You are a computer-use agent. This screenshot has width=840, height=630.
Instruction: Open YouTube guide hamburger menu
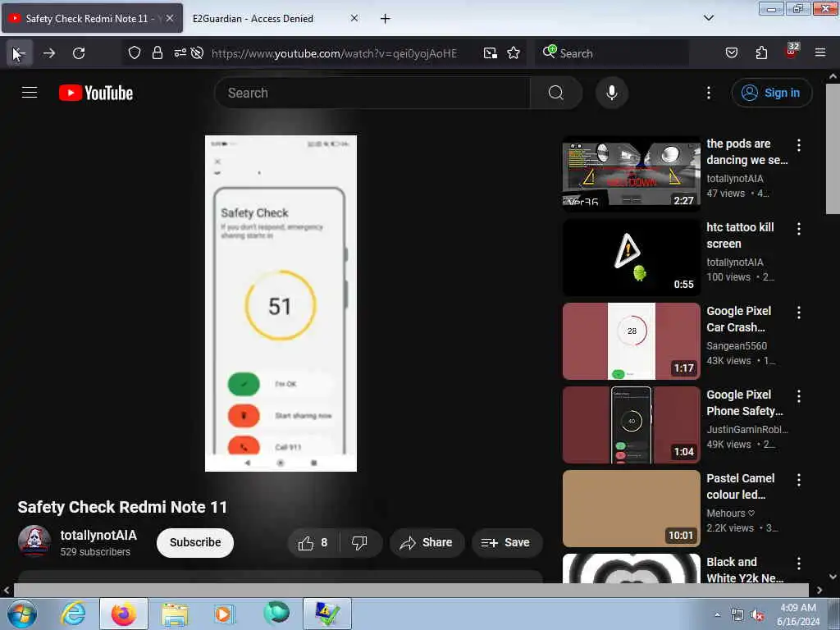click(x=30, y=93)
